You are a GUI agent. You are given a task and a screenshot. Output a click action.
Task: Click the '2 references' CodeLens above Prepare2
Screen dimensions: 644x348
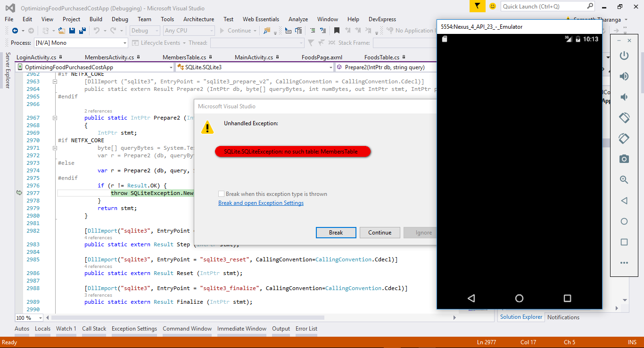click(x=98, y=111)
